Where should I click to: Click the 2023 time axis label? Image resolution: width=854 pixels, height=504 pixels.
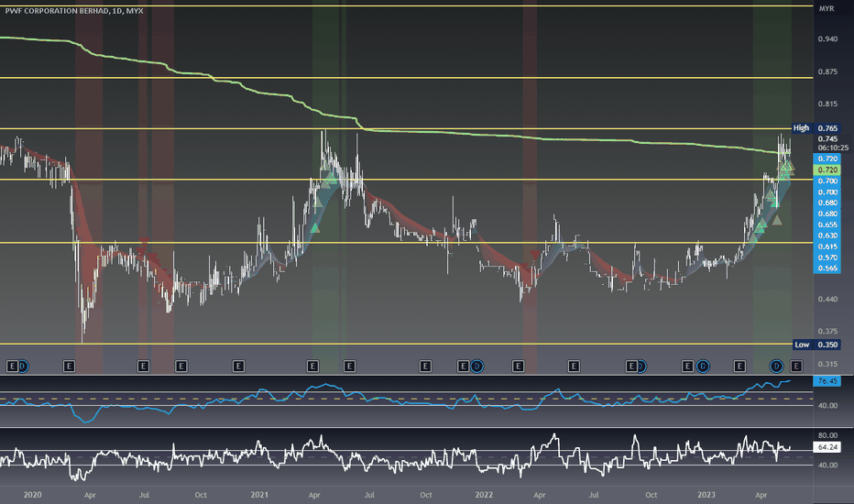706,495
